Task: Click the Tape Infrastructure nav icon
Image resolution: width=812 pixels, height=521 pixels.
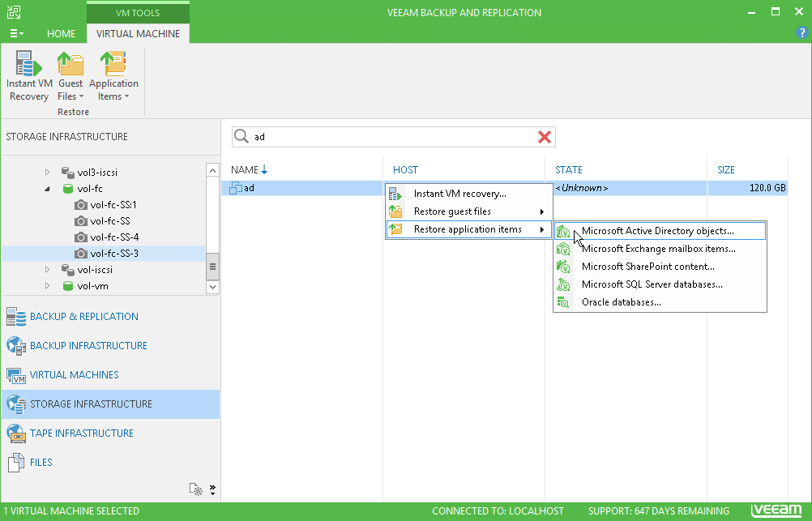Action: tap(16, 433)
